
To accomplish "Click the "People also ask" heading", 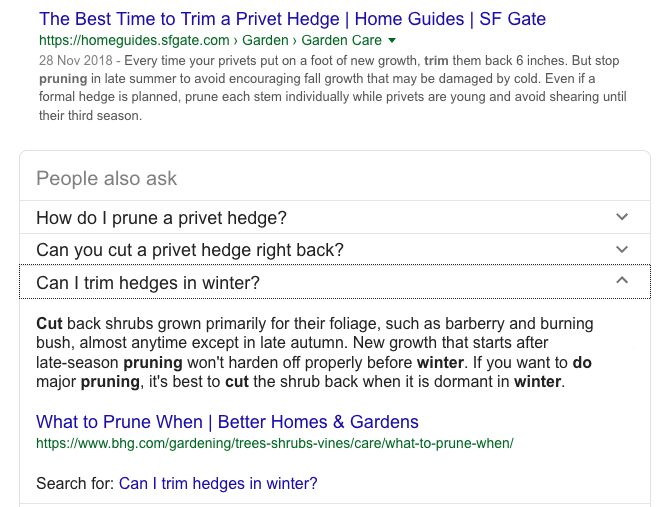I will (106, 179).
